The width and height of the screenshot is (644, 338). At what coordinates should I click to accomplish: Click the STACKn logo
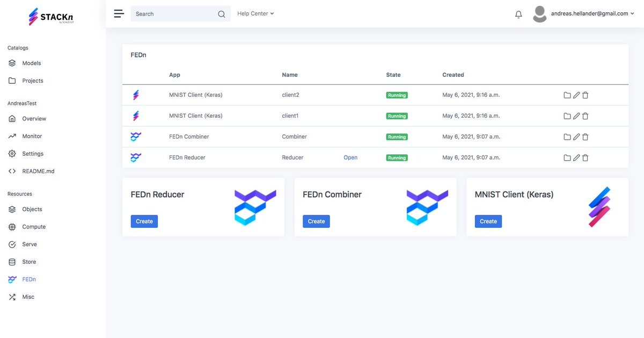point(51,17)
